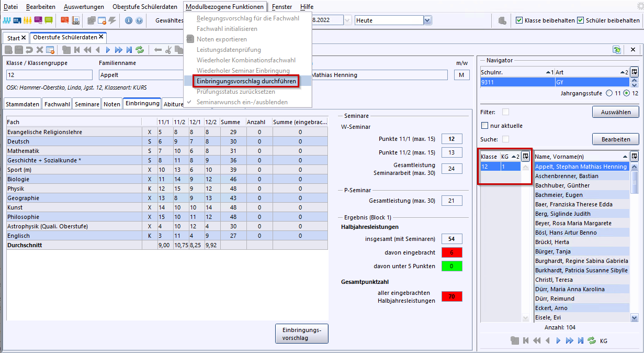Jump to last student in Navigator bottom bar

point(580,340)
